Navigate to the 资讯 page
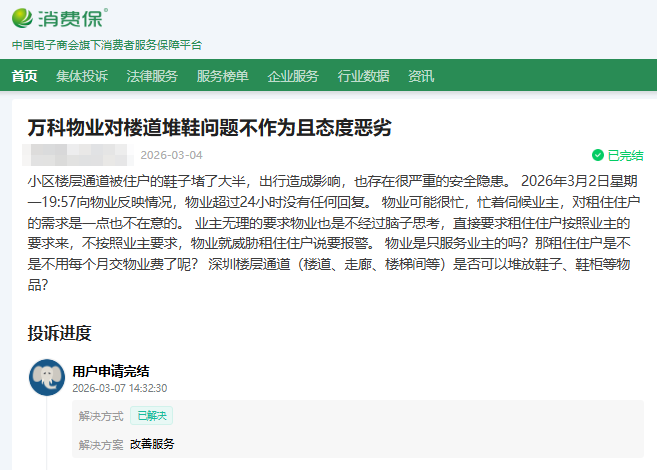The width and height of the screenshot is (657, 470). click(421, 76)
